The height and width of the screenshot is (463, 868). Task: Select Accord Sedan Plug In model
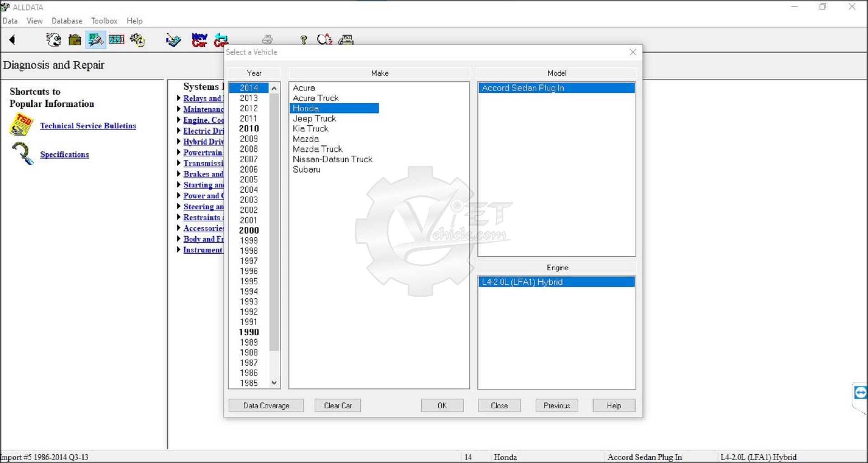557,88
